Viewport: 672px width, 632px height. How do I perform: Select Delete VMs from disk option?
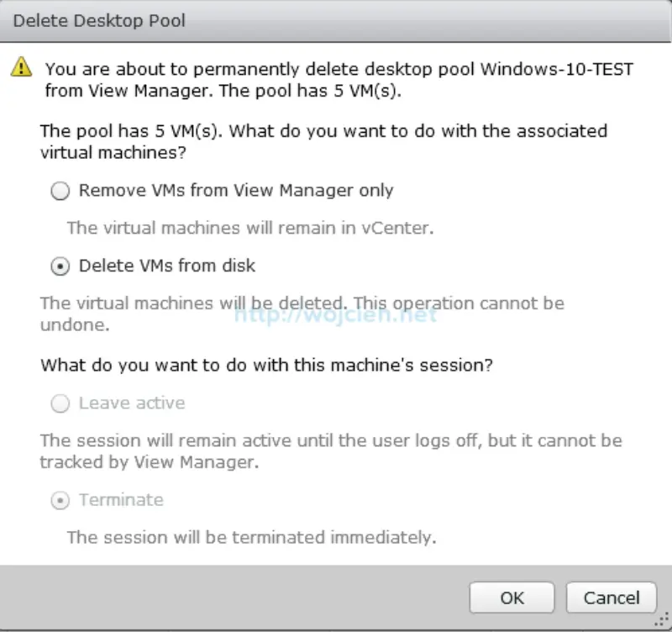(60, 266)
